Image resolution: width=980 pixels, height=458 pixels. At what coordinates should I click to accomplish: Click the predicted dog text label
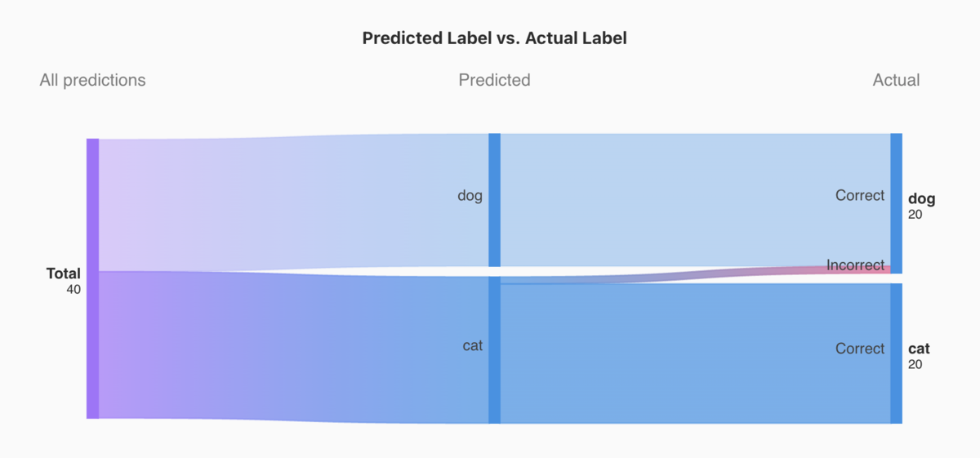coord(470,196)
